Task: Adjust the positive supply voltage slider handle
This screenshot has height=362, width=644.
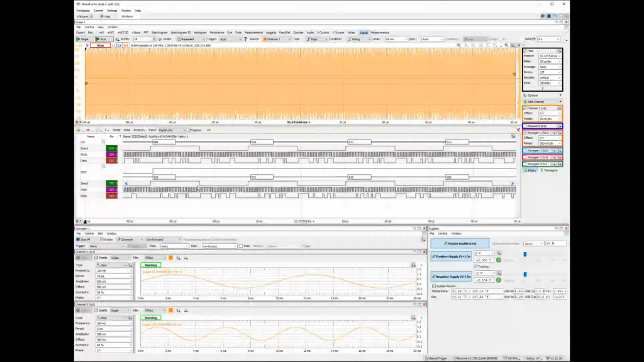Action: 525,255
